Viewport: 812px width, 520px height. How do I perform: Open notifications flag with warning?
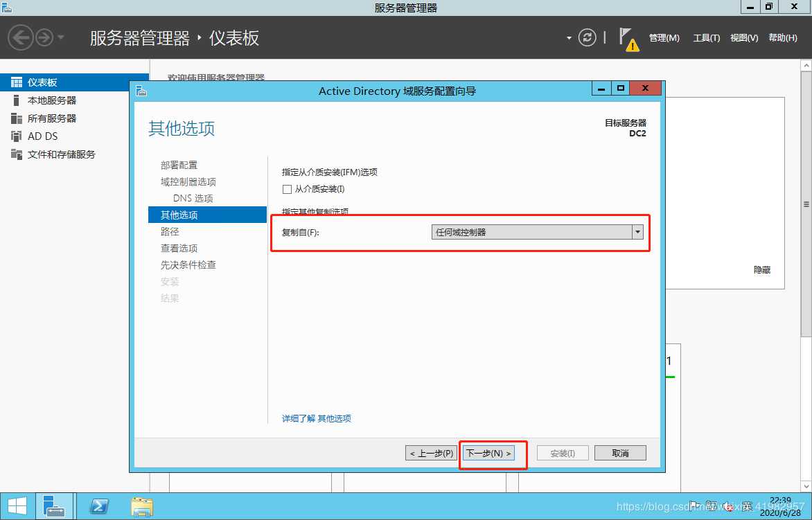[629, 40]
